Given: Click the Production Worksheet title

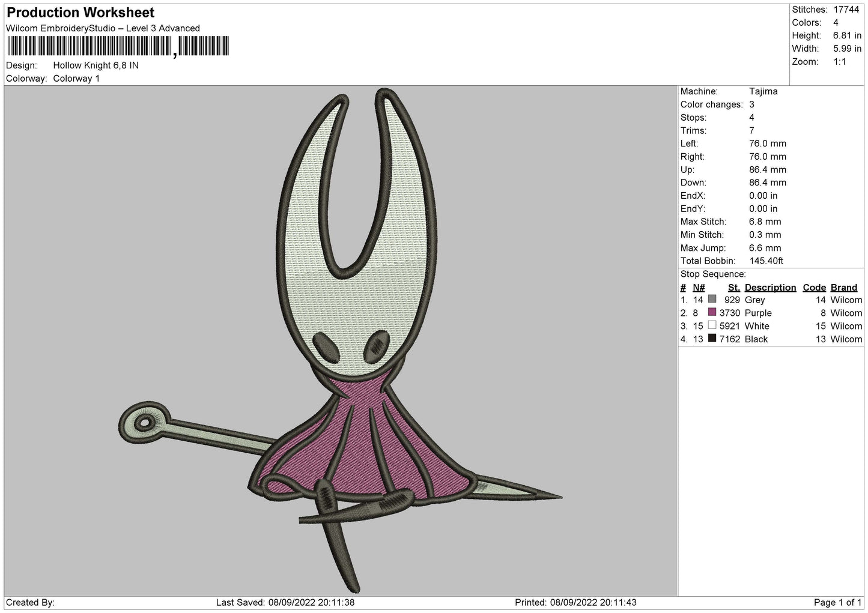Looking at the screenshot, I should coord(80,13).
